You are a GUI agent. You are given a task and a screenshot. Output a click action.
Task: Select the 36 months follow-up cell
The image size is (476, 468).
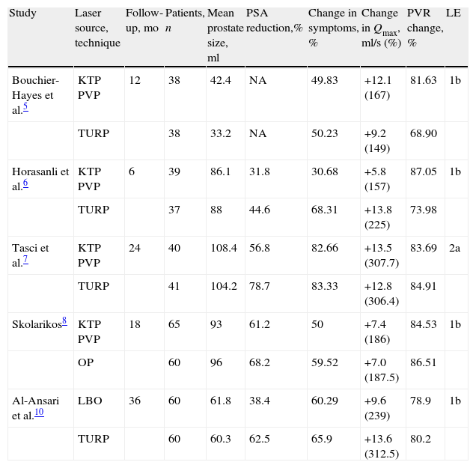click(135, 401)
